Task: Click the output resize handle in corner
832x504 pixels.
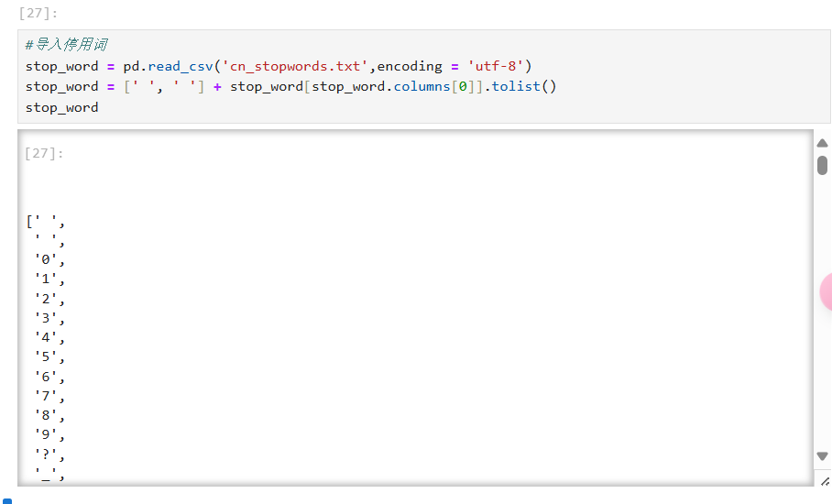Action: pos(825,480)
